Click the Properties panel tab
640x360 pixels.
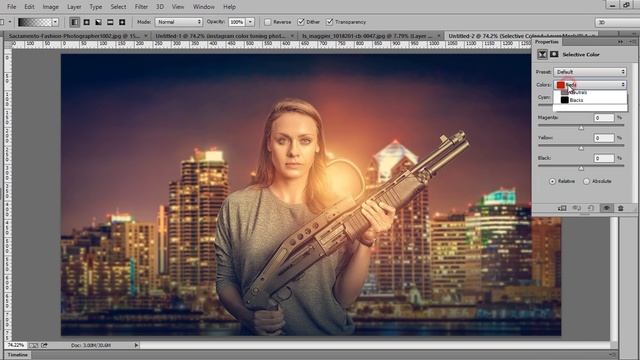547,42
